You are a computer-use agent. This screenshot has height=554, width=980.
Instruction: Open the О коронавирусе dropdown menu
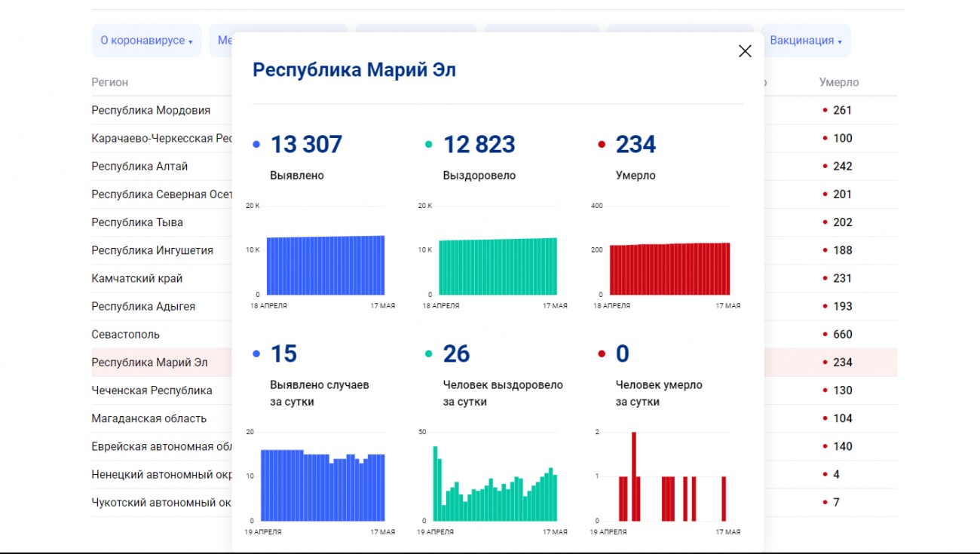coord(146,41)
